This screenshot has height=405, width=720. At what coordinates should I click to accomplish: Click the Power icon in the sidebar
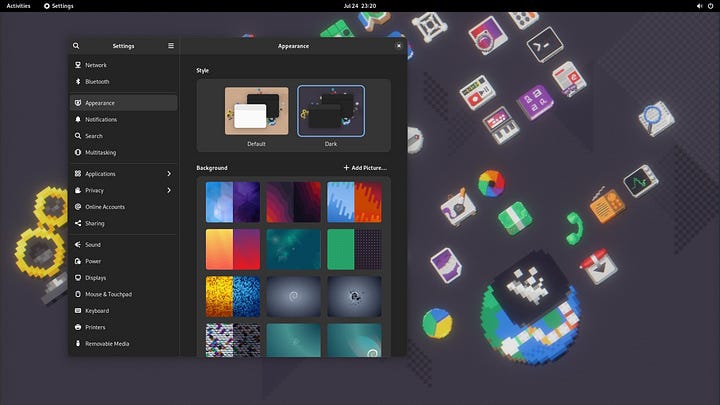(78, 261)
